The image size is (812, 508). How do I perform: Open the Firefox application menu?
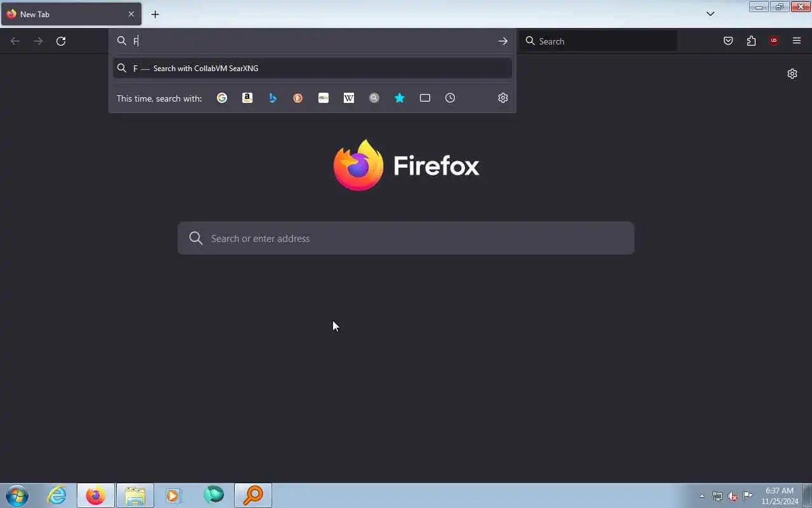tap(797, 41)
